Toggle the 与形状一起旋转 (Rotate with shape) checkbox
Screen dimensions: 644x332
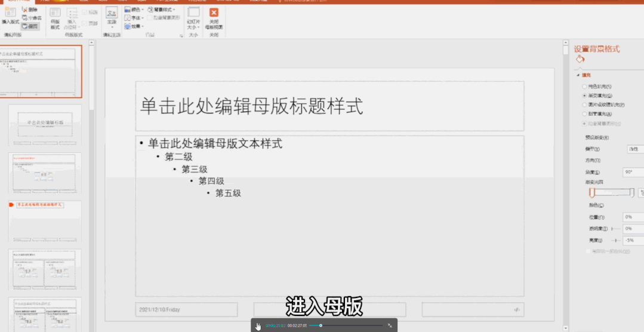coord(588,251)
